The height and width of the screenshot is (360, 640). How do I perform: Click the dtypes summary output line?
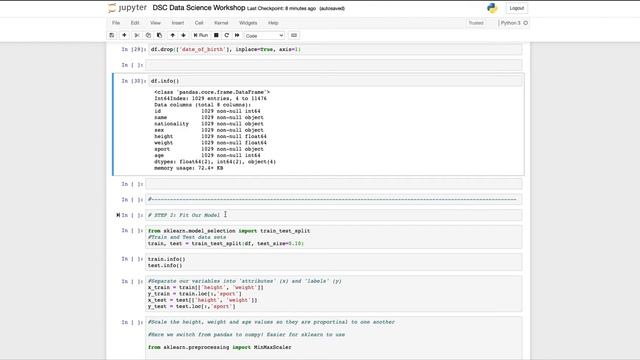point(215,162)
